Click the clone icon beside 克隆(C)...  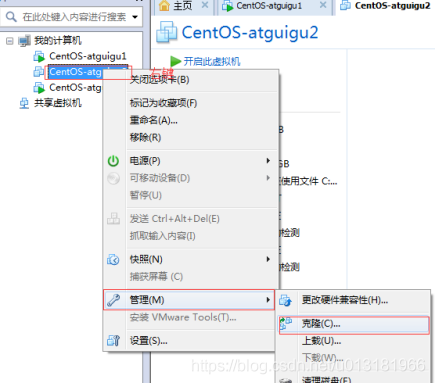[x=286, y=324]
